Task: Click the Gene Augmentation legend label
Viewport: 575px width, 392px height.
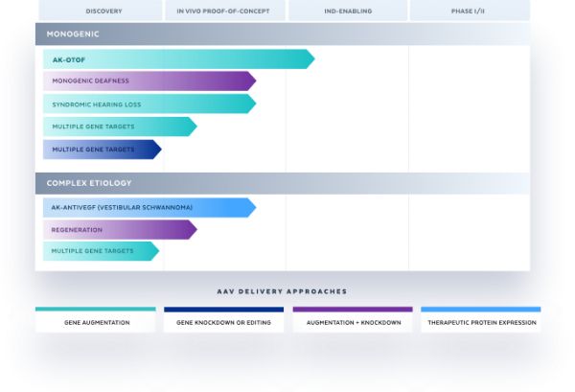Action: (96, 323)
